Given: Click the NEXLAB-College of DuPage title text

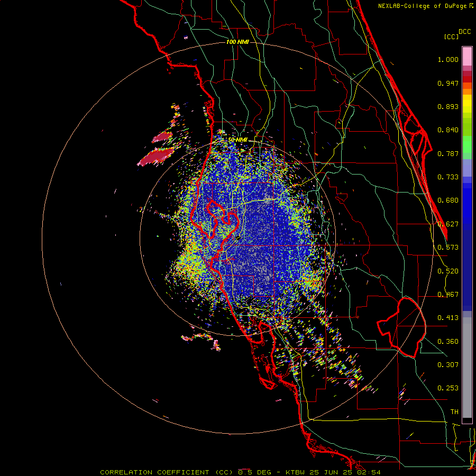Looking at the screenshot, I should [x=422, y=6].
